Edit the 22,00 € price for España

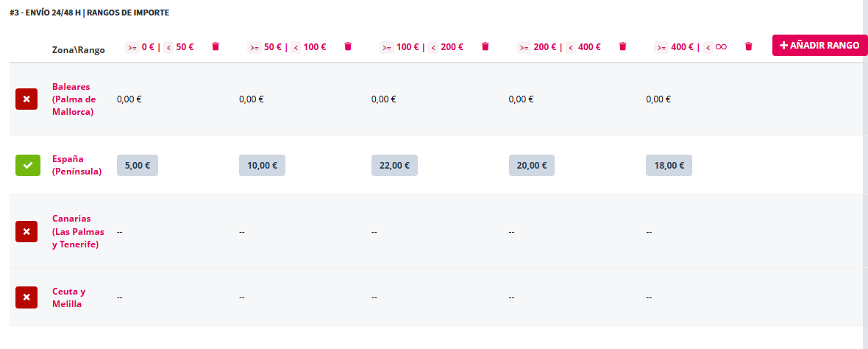tap(394, 166)
